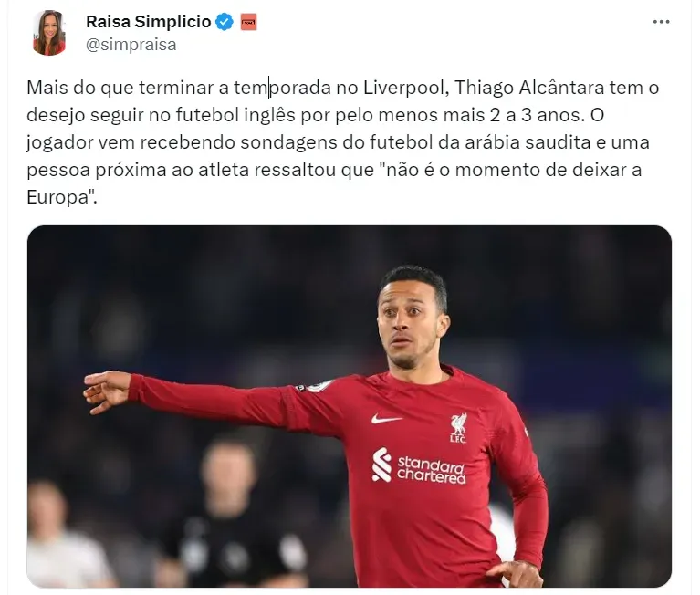Click the blurred referee in the background
The height and width of the screenshot is (595, 700).
pyautogui.click(x=227, y=513)
